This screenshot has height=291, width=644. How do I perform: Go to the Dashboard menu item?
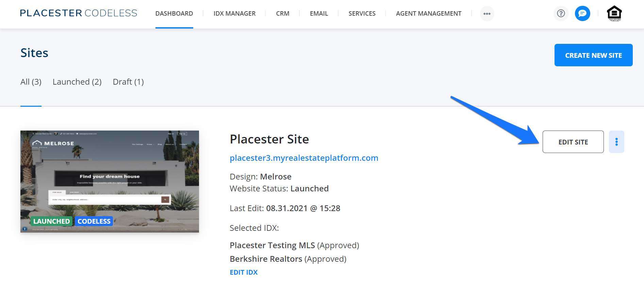(174, 14)
